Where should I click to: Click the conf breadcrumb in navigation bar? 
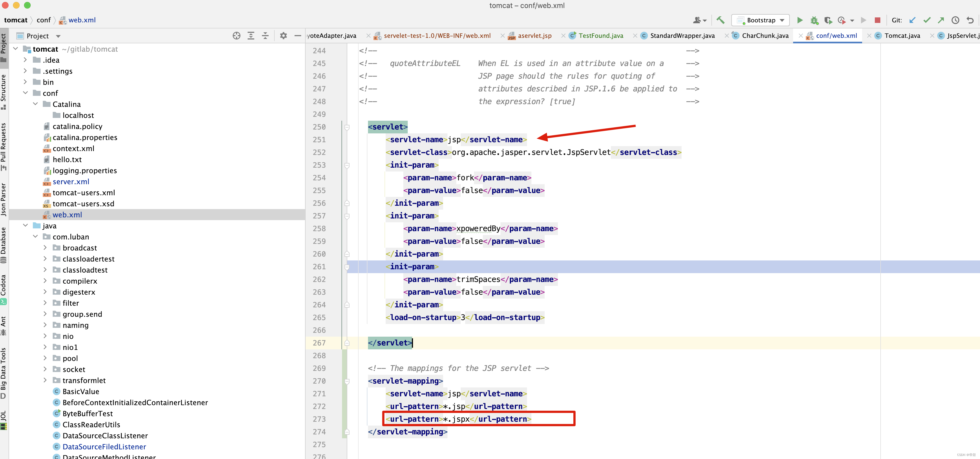(x=43, y=20)
